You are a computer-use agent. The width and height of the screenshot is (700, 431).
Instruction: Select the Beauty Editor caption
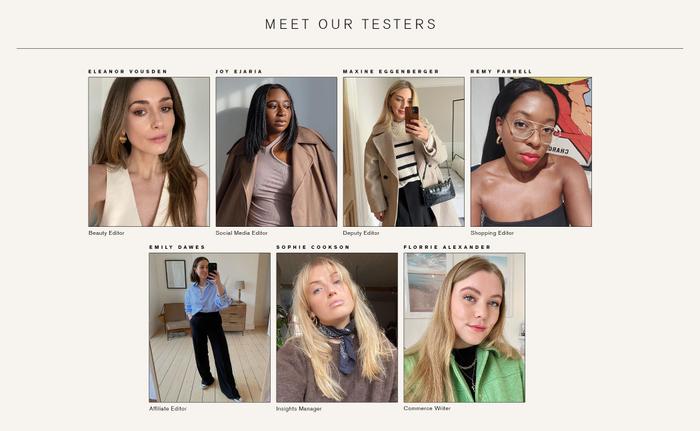106,233
